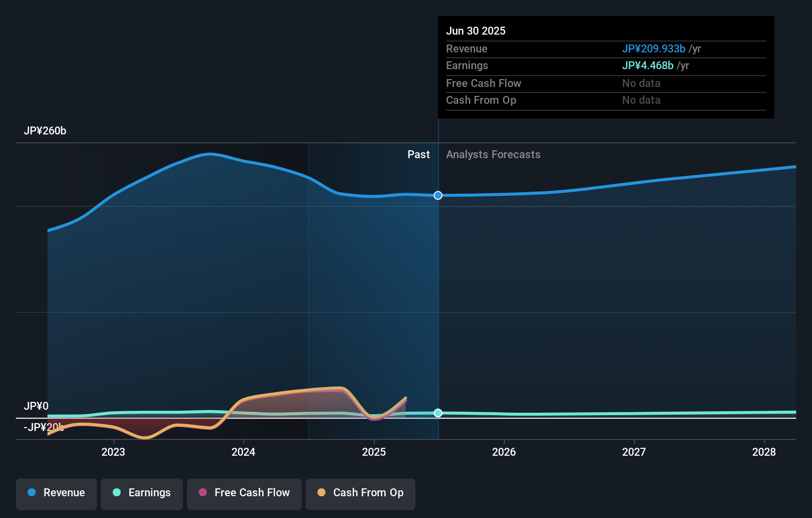812x518 pixels.
Task: Click the 2025 axis label
Action: [374, 452]
